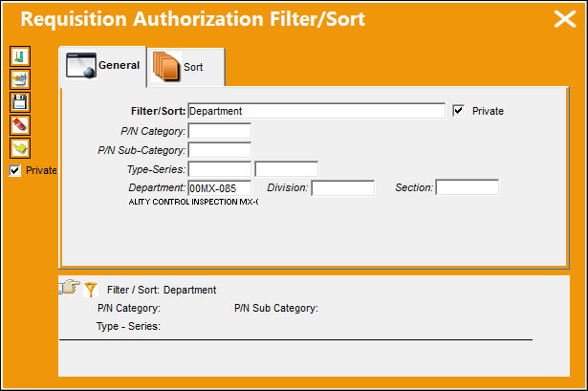588x391 pixels.
Task: Click the 'Type - Series:' label in summary
Action: point(128,326)
